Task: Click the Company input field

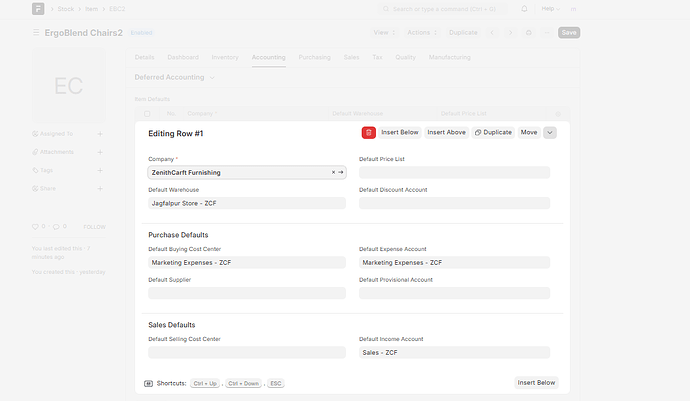Action: coord(247,173)
